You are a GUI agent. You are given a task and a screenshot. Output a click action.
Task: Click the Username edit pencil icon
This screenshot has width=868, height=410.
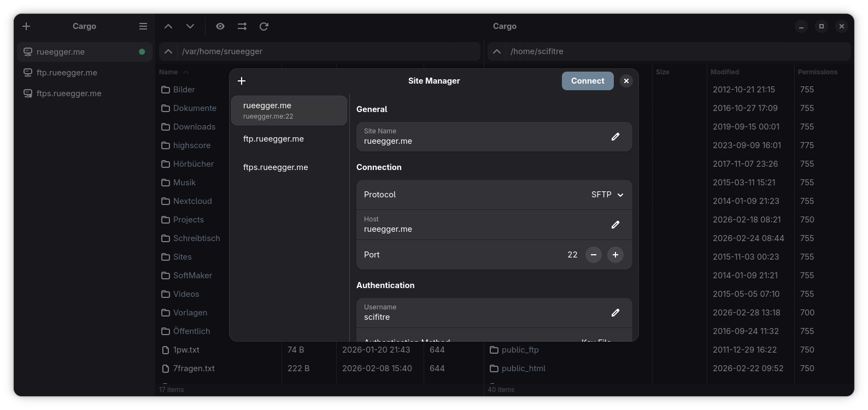pos(615,313)
